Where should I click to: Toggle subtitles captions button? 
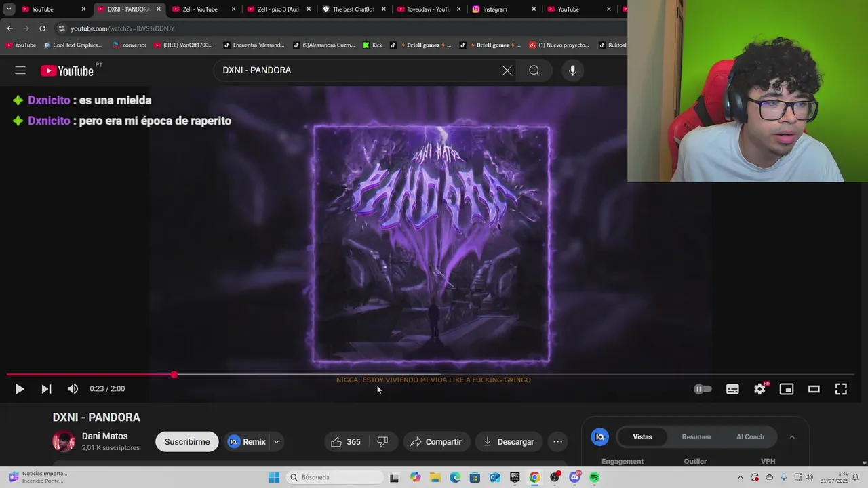tap(732, 389)
